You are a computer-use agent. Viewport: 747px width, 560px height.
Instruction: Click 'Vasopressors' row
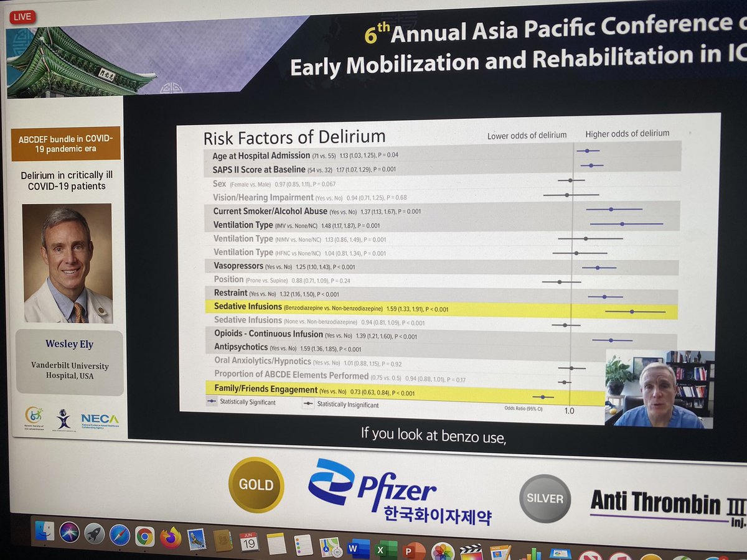441,266
